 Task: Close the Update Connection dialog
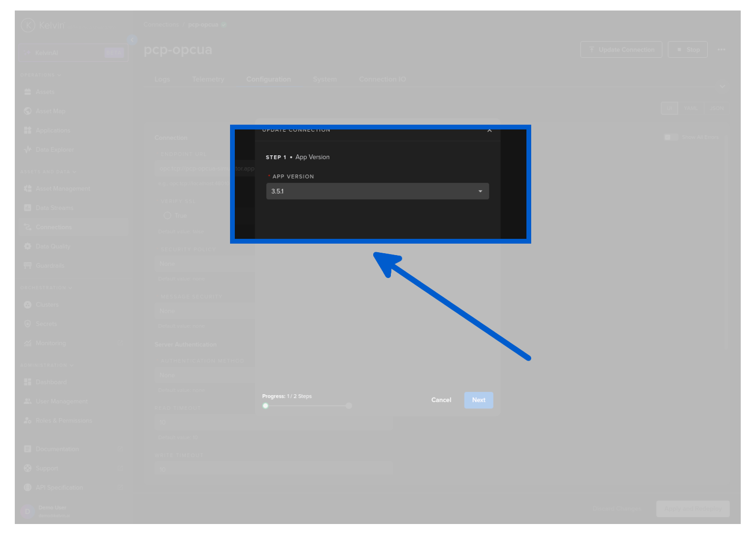tap(489, 130)
